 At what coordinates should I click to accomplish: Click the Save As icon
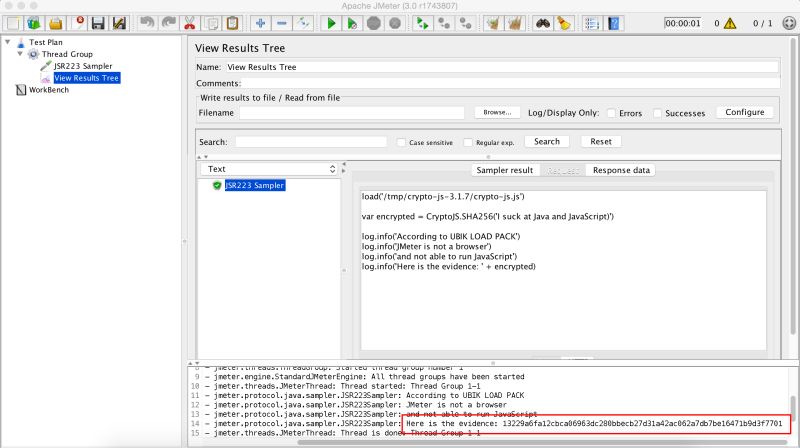click(119, 23)
